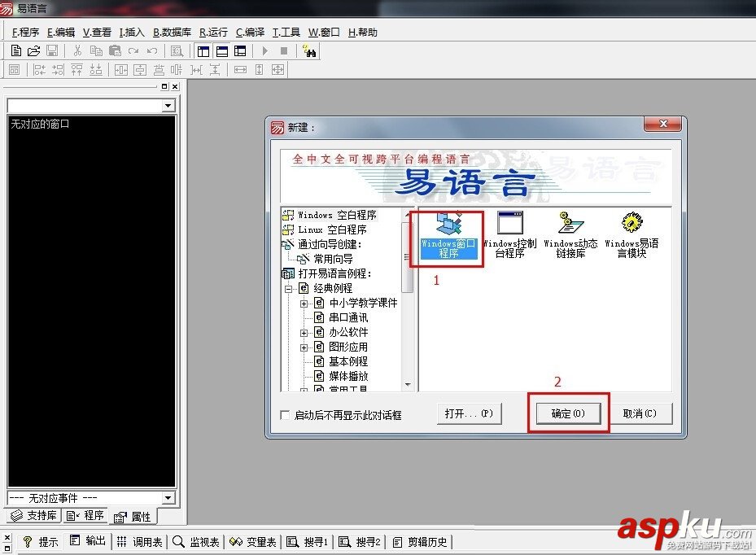Viewport: 756px width, 555px height.
Task: Toggle the combined panels layout button
Action: tap(240, 50)
